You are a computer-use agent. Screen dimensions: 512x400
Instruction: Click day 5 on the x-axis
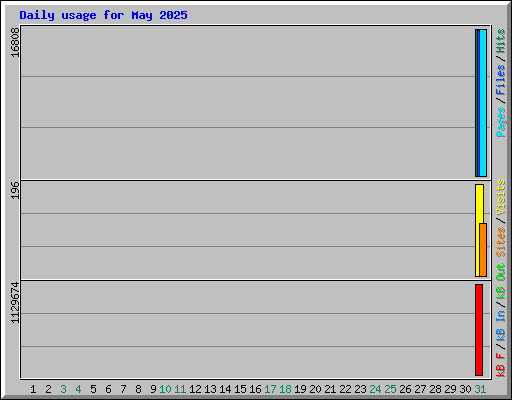click(93, 389)
